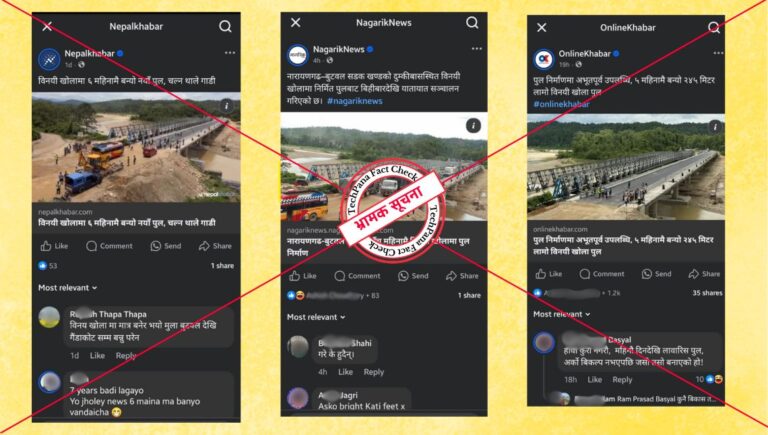The height and width of the screenshot is (435, 768).
Task: Like the Nepalkhabar post
Action: click(x=54, y=246)
